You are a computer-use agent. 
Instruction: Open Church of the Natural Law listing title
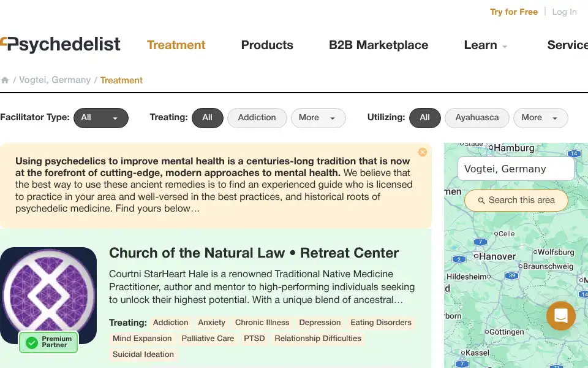click(254, 253)
